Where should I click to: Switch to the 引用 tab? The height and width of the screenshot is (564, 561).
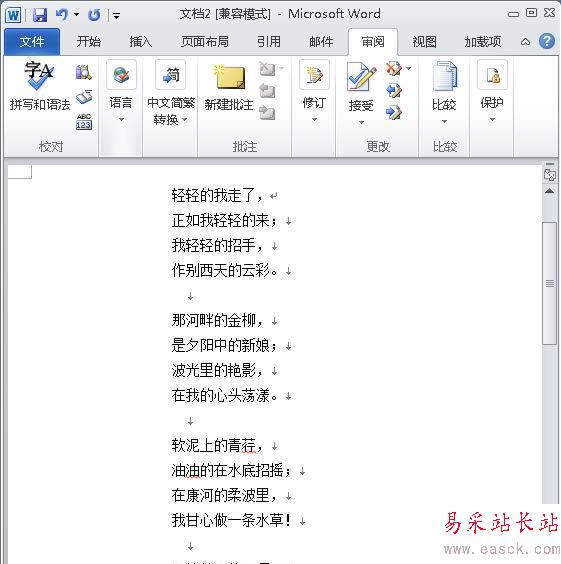click(268, 42)
